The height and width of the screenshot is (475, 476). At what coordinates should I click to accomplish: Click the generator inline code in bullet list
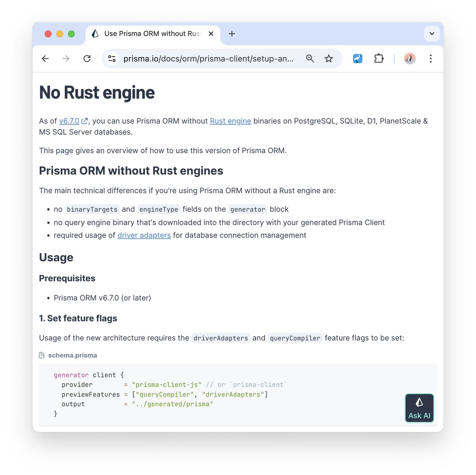248,209
